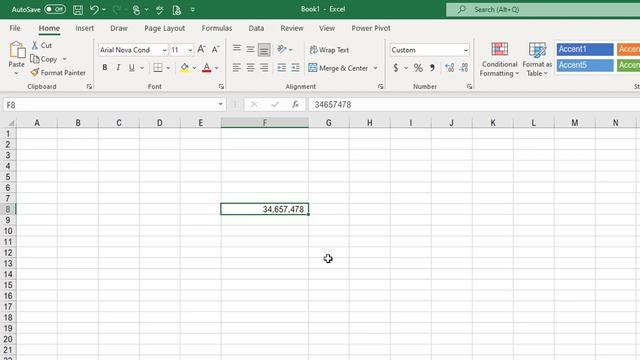Select row 8 header
This screenshot has height=360, width=640.
click(8, 209)
